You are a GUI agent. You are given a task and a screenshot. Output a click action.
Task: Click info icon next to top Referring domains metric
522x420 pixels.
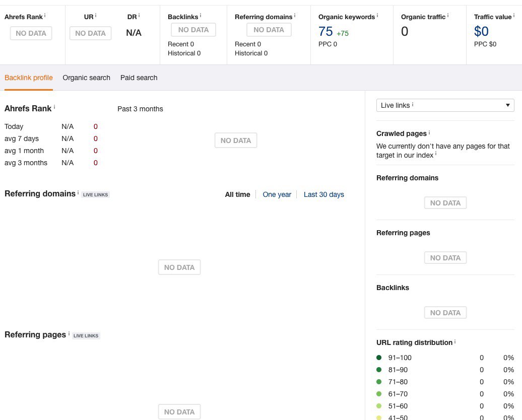(295, 15)
